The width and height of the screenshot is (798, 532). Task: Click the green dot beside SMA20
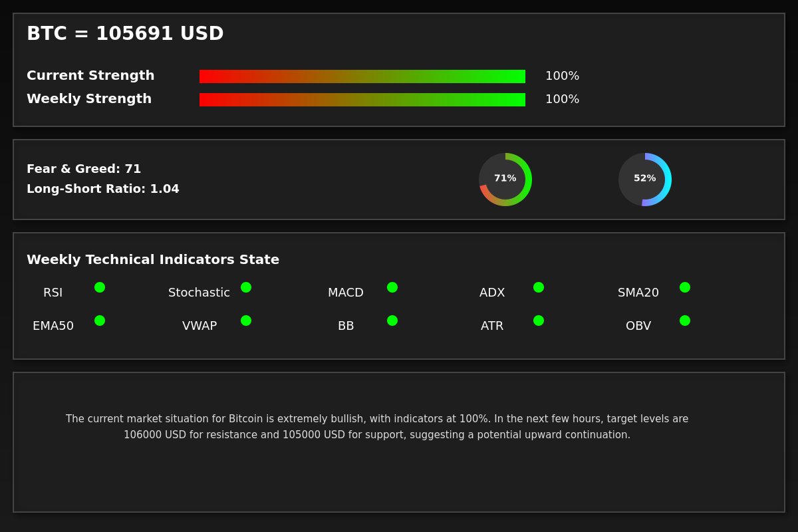[685, 287]
